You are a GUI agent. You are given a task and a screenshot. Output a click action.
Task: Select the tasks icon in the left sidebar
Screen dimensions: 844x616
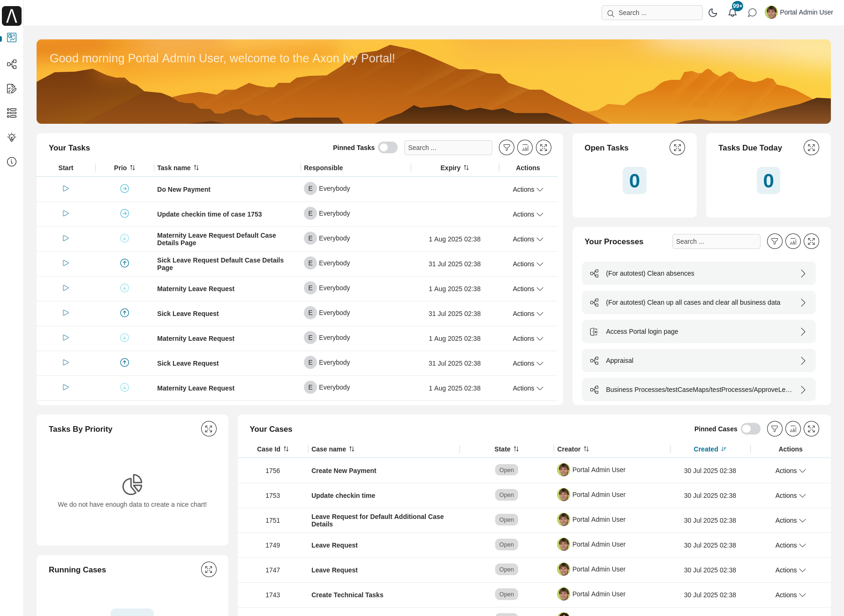coord(12,89)
